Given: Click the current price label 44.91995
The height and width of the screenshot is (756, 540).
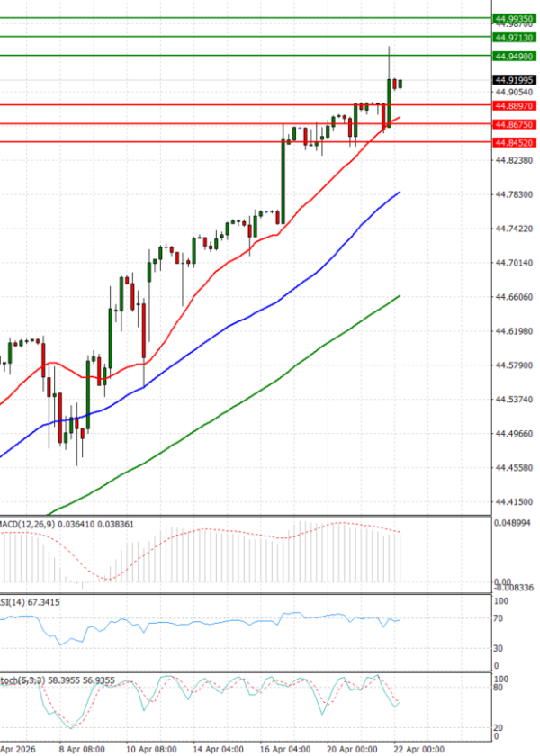Looking at the screenshot, I should [514, 80].
